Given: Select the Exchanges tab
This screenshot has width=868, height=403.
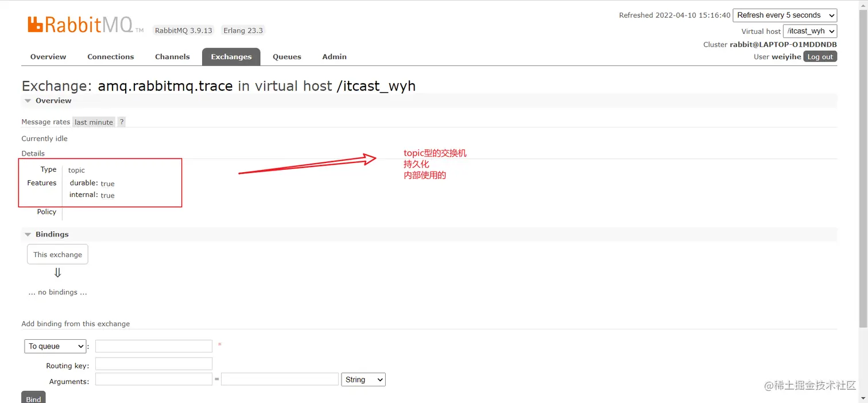Looking at the screenshot, I should pos(231,57).
